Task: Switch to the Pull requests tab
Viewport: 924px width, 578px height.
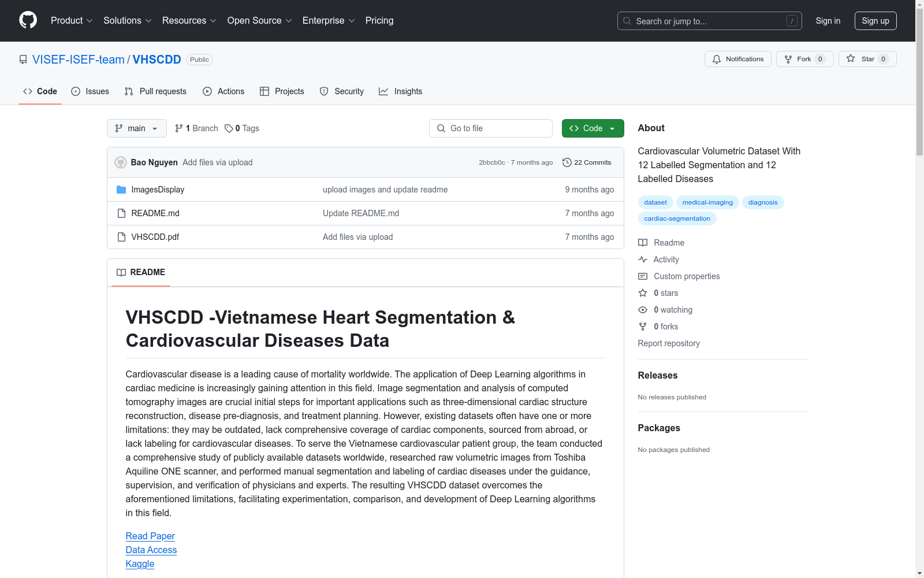Action: click(155, 91)
